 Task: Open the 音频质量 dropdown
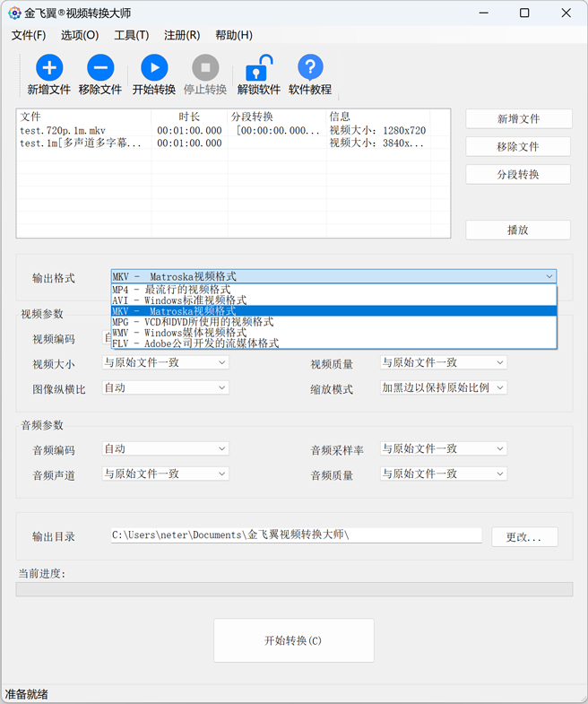(444, 474)
